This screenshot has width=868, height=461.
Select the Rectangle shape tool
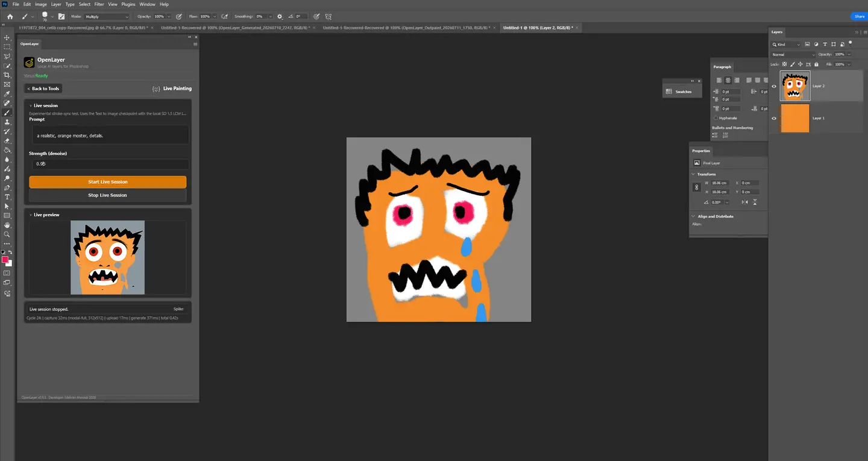[7, 215]
